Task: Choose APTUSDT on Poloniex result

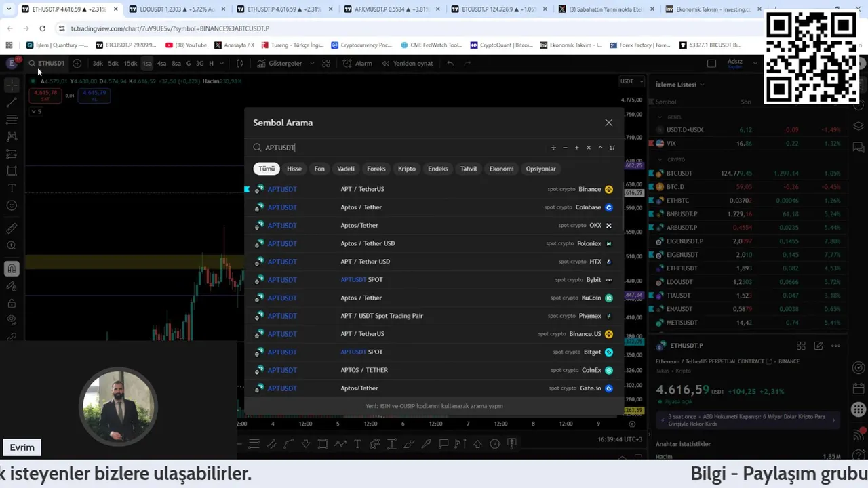Action: pyautogui.click(x=434, y=243)
